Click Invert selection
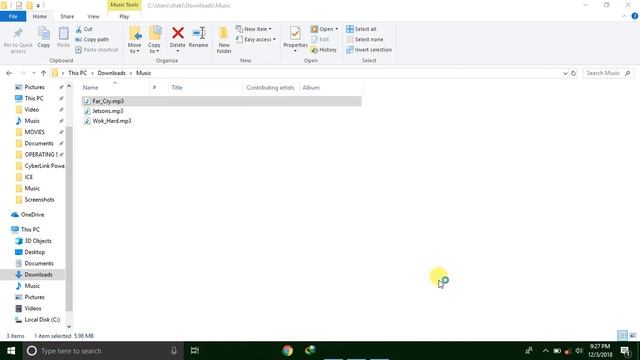Image resolution: width=640 pixels, height=360 pixels. click(369, 50)
